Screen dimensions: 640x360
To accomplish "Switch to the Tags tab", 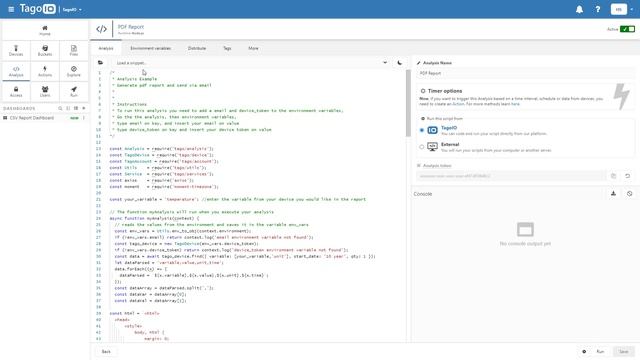I will [x=227, y=48].
